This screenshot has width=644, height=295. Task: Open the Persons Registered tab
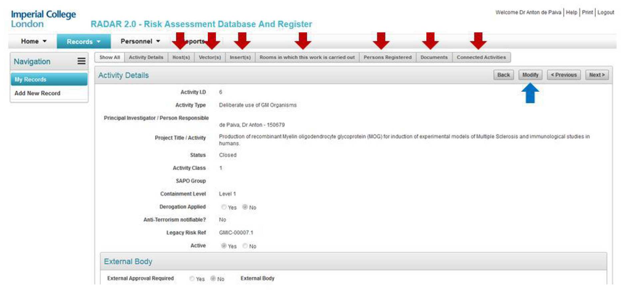click(387, 57)
